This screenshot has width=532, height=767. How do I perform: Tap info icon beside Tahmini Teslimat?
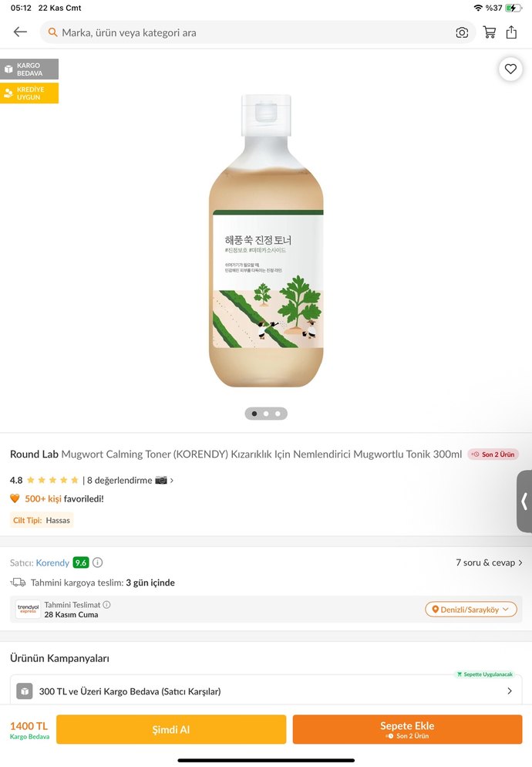[106, 605]
